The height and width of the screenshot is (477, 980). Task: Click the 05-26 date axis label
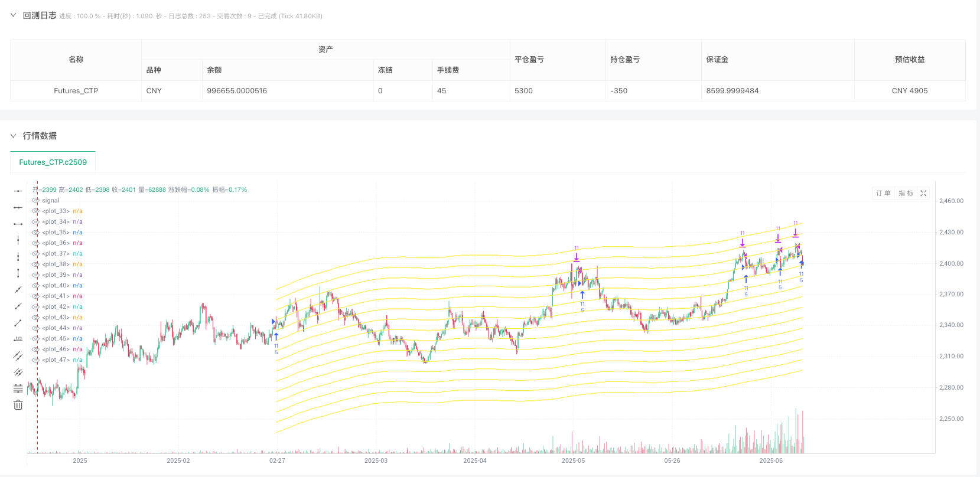(x=672, y=460)
